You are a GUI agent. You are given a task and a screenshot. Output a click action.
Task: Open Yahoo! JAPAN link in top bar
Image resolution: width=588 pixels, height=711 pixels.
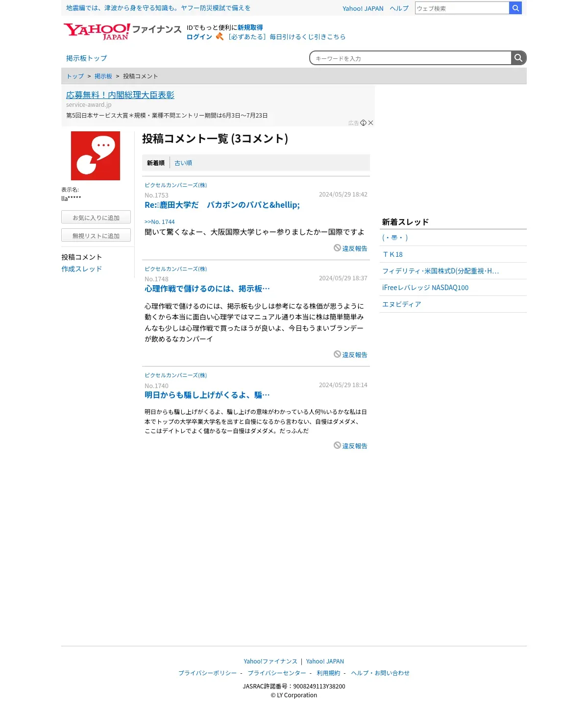[363, 8]
